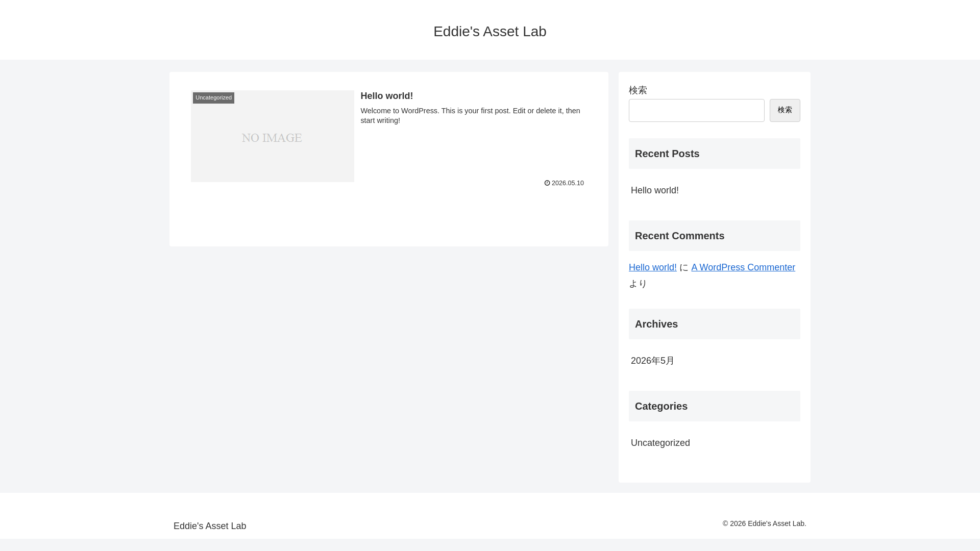Select the © 2026 Eddie's Asset Lab copyright text

click(764, 523)
